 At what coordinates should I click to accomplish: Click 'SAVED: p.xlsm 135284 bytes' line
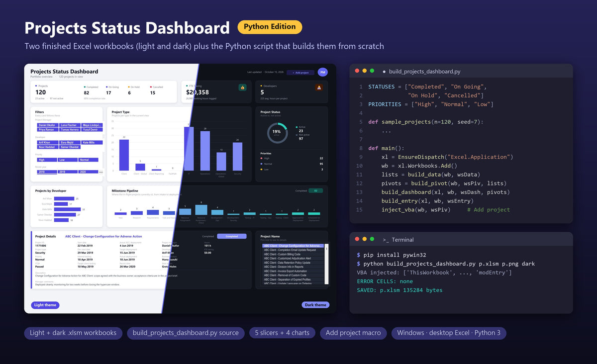pos(399,290)
